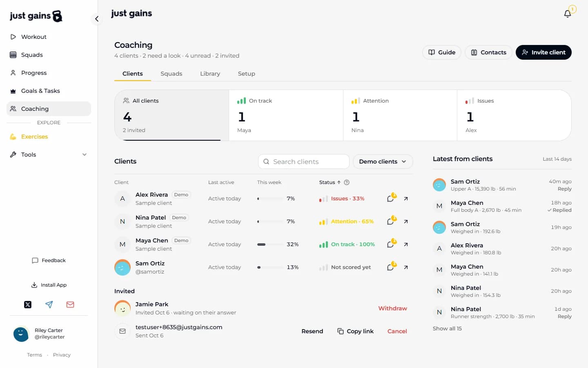Viewport: 588px width, 368px height.
Task: Reply to Sam Ortiz's Upper A workout
Action: point(565,189)
